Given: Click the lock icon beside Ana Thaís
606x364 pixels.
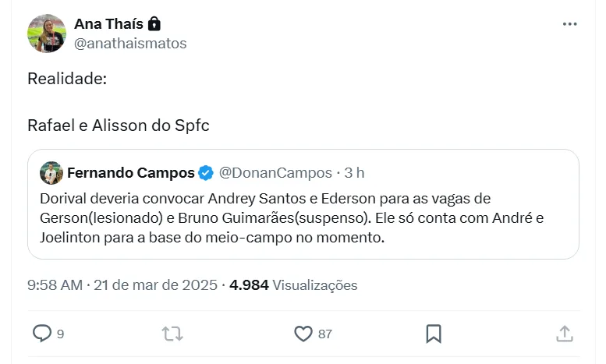Looking at the screenshot, I should 154,24.
